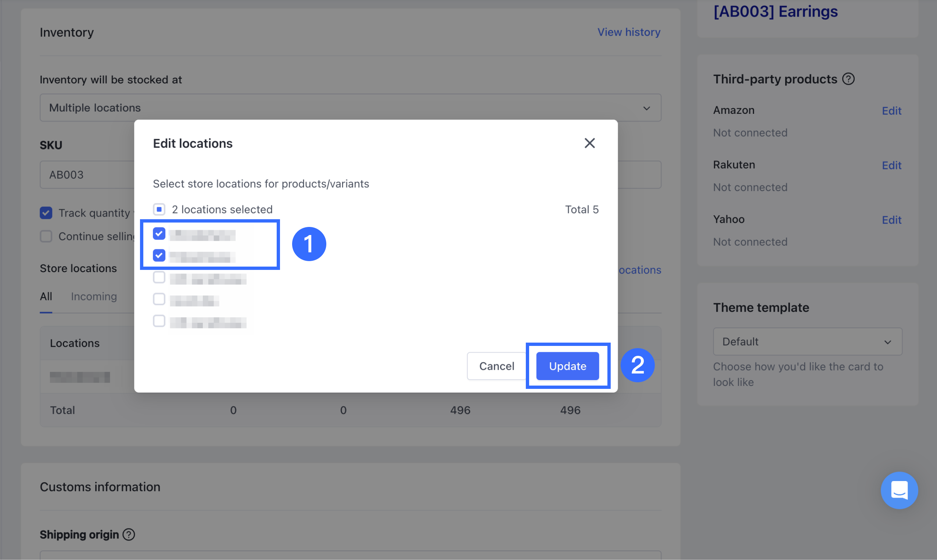Image resolution: width=937 pixels, height=560 pixels.
Task: Toggle the Track quantity checkbox
Action: point(46,213)
